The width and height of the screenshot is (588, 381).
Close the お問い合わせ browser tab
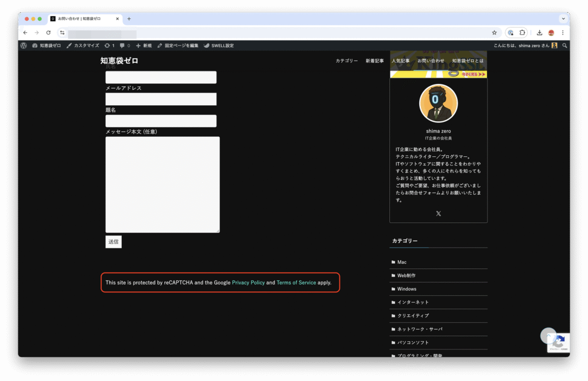[117, 19]
